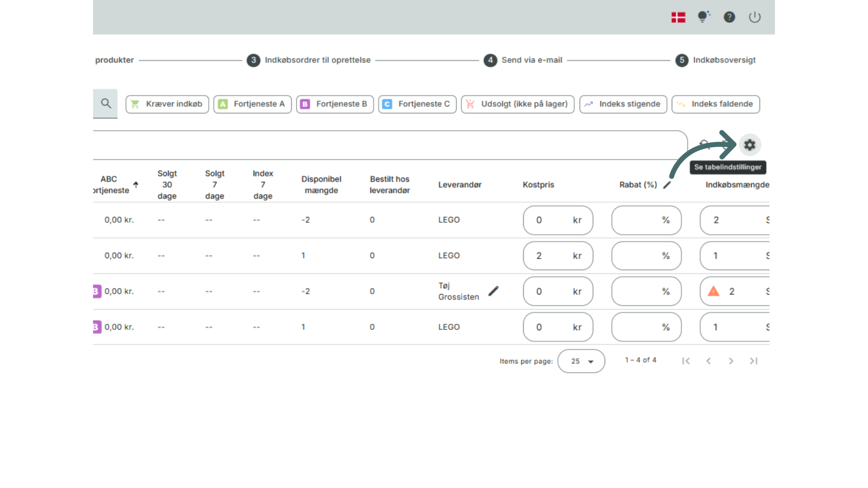Screen dimensions: 868x488
Task: Open the help question mark icon
Action: [x=729, y=17]
